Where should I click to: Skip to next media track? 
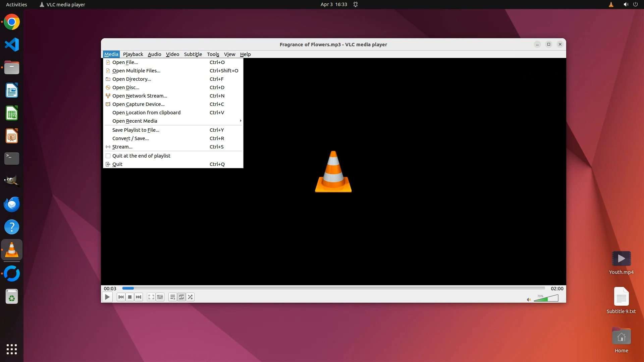tap(139, 297)
